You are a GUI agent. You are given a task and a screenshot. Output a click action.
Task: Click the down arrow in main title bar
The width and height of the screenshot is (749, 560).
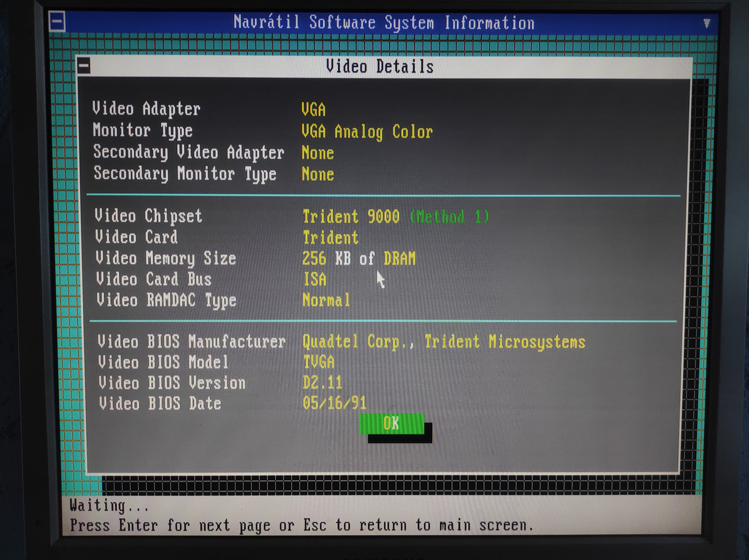(x=706, y=23)
